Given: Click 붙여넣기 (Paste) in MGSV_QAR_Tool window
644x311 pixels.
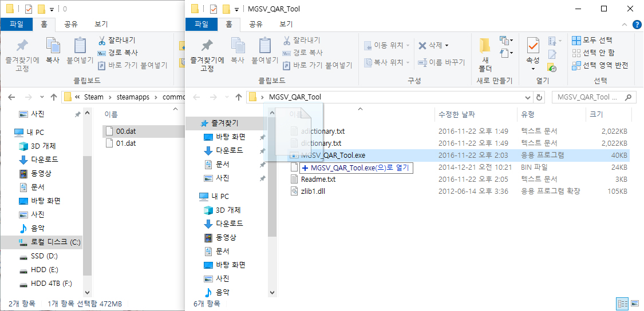Looking at the screenshot, I should (265, 50).
